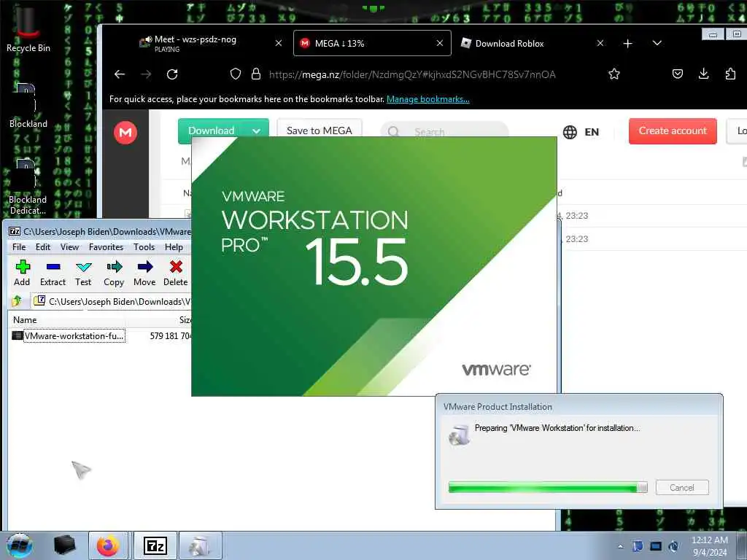Open View menu in 7-Zip

tap(69, 246)
